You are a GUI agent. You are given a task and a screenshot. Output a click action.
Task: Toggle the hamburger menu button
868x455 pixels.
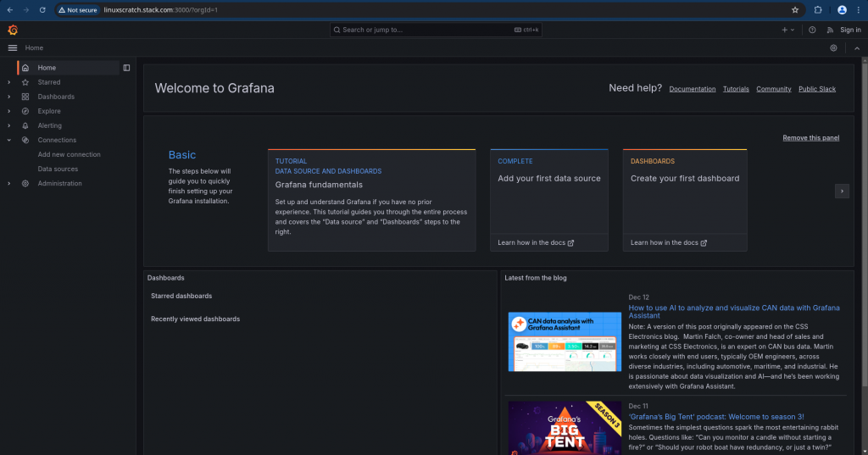tap(13, 48)
